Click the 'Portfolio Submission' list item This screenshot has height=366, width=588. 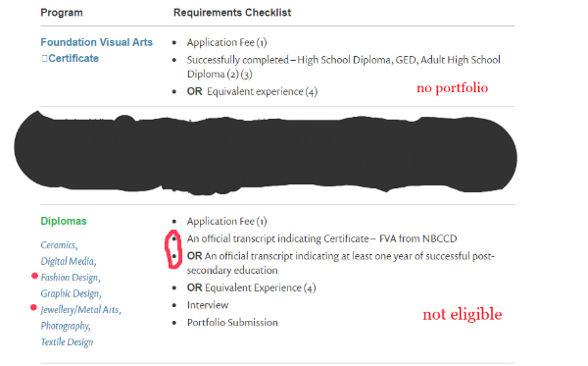[232, 323]
